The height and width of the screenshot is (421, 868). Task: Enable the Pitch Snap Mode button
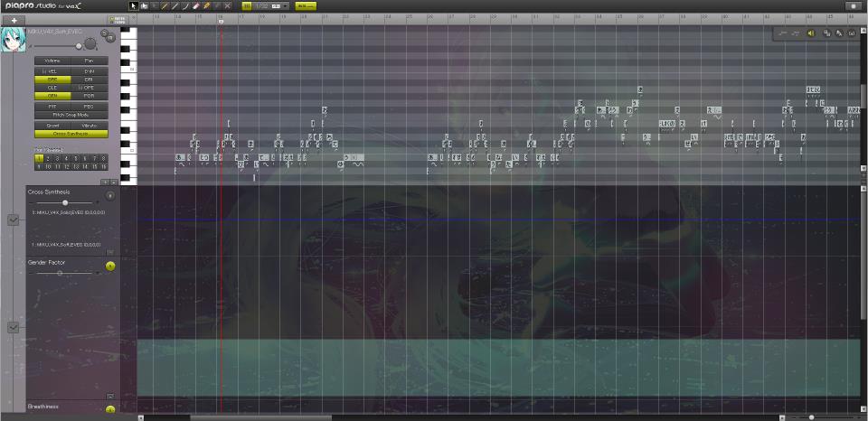click(71, 115)
